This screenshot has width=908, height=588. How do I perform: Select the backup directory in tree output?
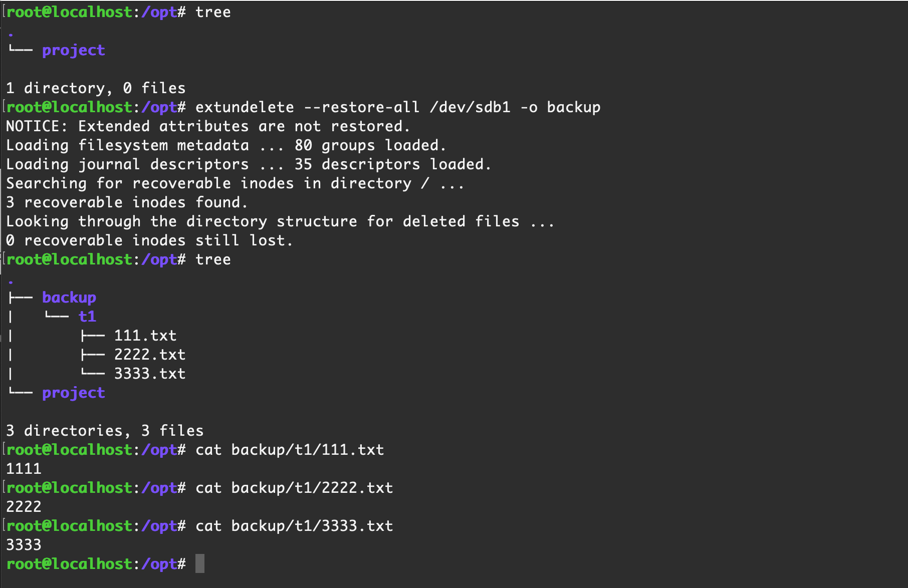[69, 298]
